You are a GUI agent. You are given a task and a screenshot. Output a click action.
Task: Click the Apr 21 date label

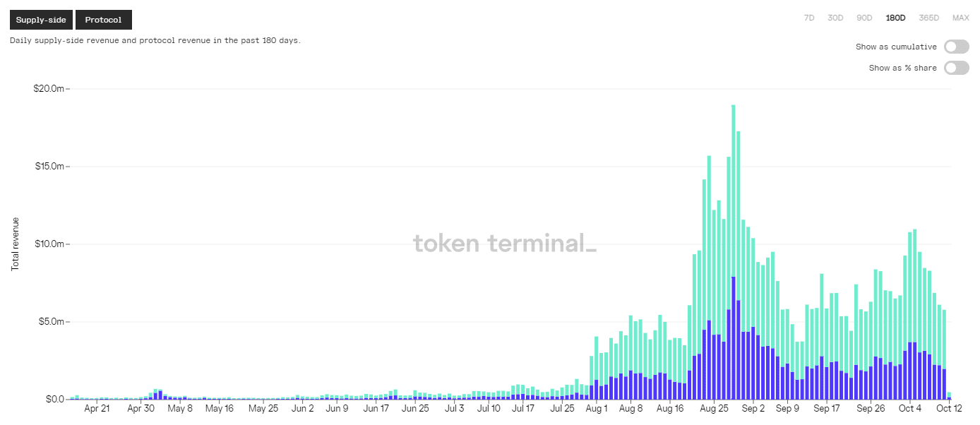(97, 408)
